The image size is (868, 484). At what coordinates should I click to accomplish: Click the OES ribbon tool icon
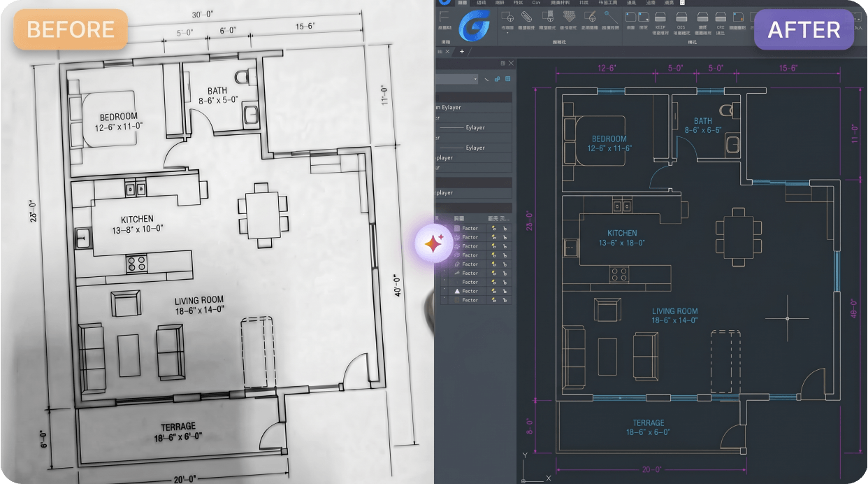[x=681, y=16]
